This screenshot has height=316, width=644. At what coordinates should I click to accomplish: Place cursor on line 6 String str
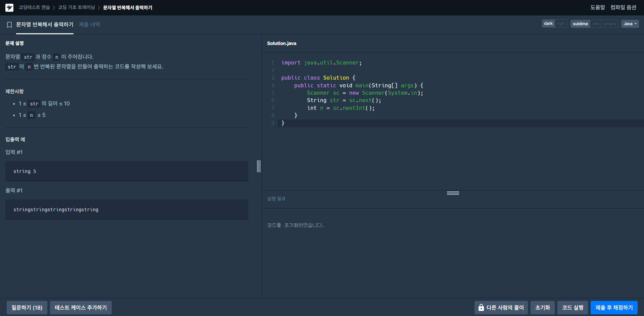pos(344,100)
